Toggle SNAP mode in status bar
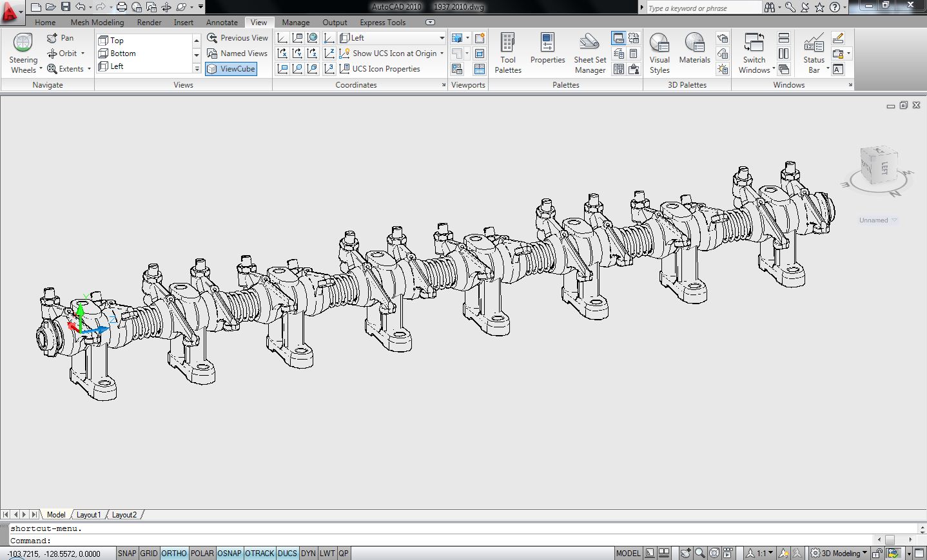This screenshot has height=560, width=927. tap(127, 553)
